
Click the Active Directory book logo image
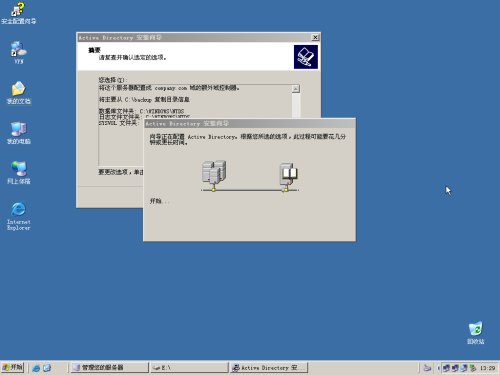coord(306,57)
